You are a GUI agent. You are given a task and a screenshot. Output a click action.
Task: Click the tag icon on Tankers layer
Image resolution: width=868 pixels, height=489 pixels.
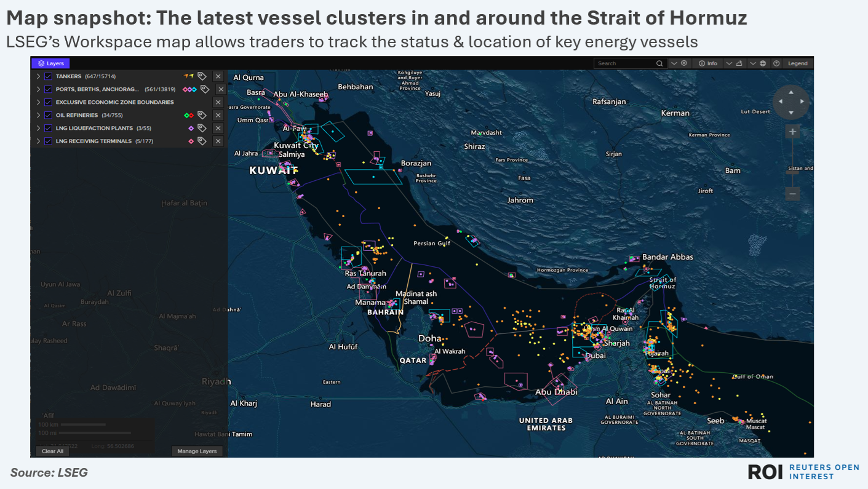pyautogui.click(x=202, y=76)
